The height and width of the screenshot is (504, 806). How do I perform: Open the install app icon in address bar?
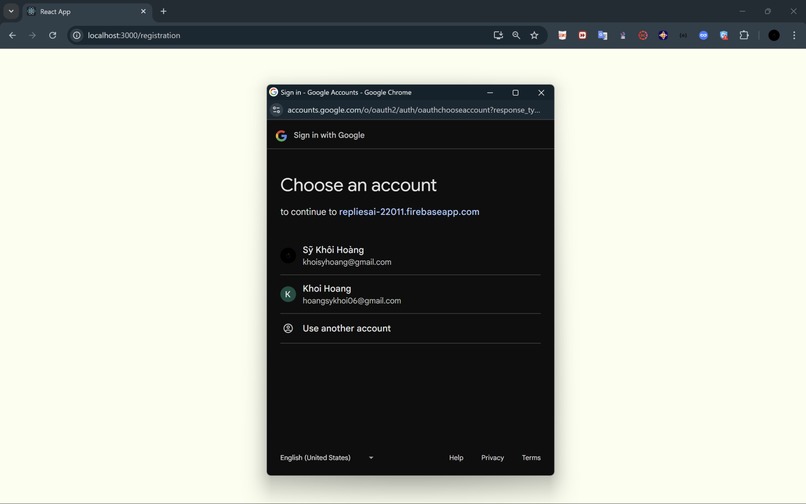pyautogui.click(x=498, y=35)
